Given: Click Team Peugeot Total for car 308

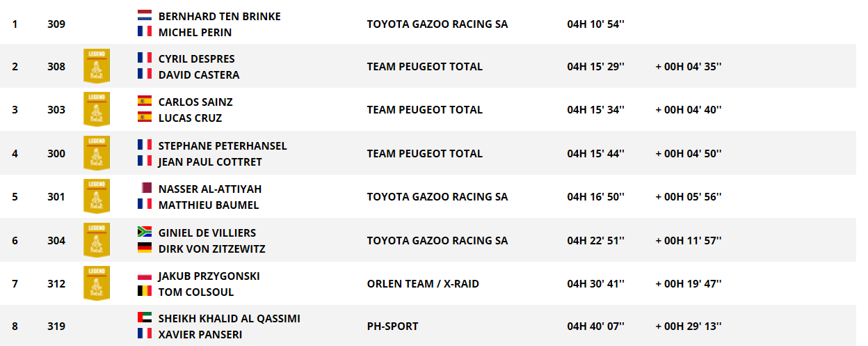Looking at the screenshot, I should coord(424,67).
